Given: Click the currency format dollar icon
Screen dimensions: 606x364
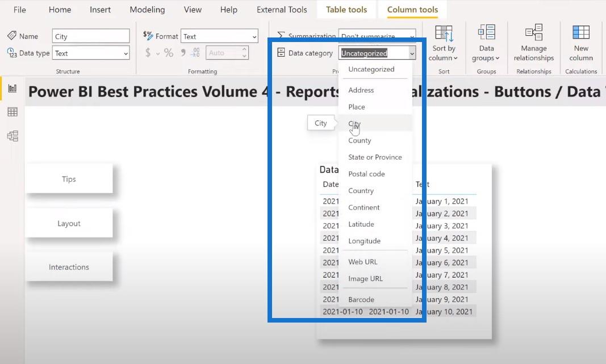Looking at the screenshot, I should coord(148,53).
